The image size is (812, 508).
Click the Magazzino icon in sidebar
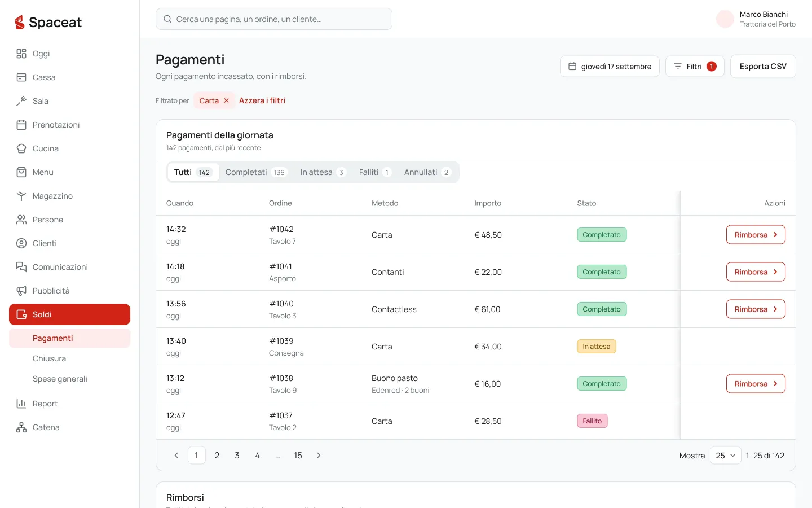21,196
